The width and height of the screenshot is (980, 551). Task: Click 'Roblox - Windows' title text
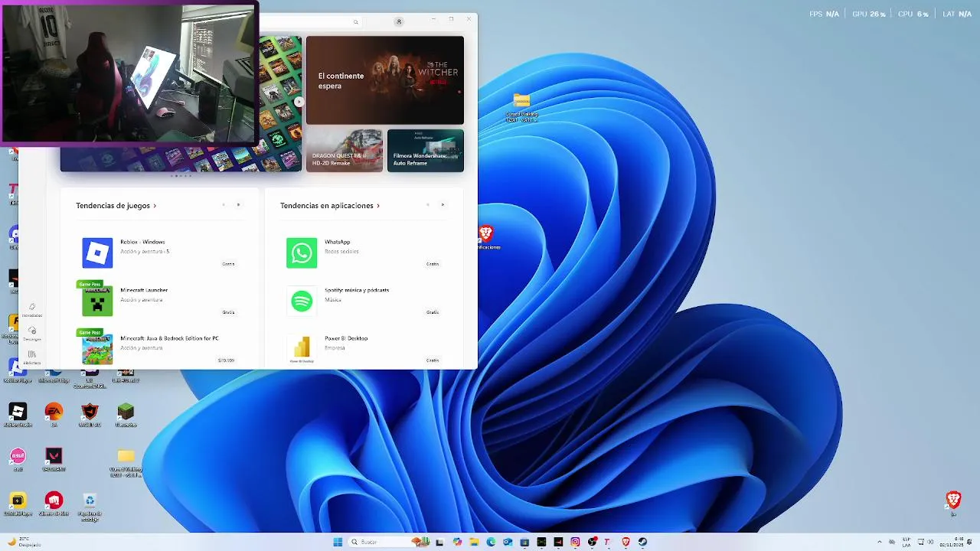click(142, 242)
